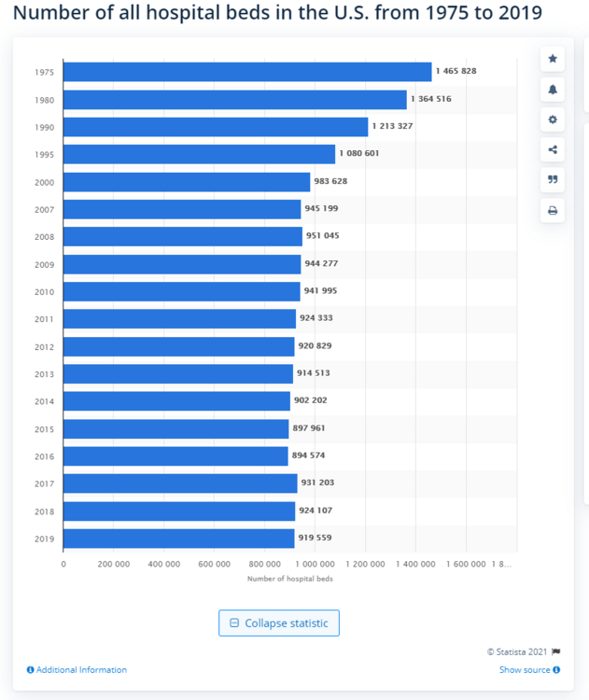Select the 1980 bar showing 1 364 516
589x700 pixels.
tap(235, 100)
